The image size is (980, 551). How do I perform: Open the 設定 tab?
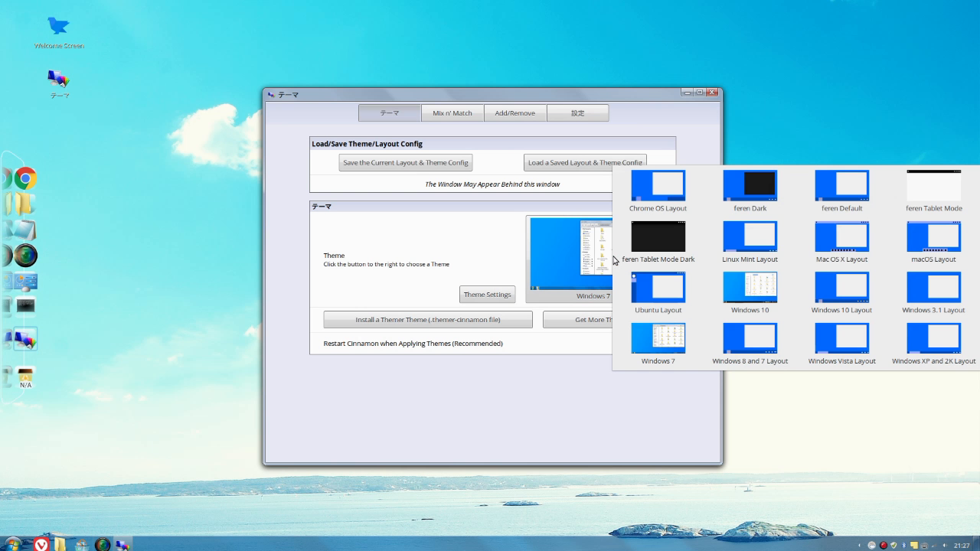577,112
